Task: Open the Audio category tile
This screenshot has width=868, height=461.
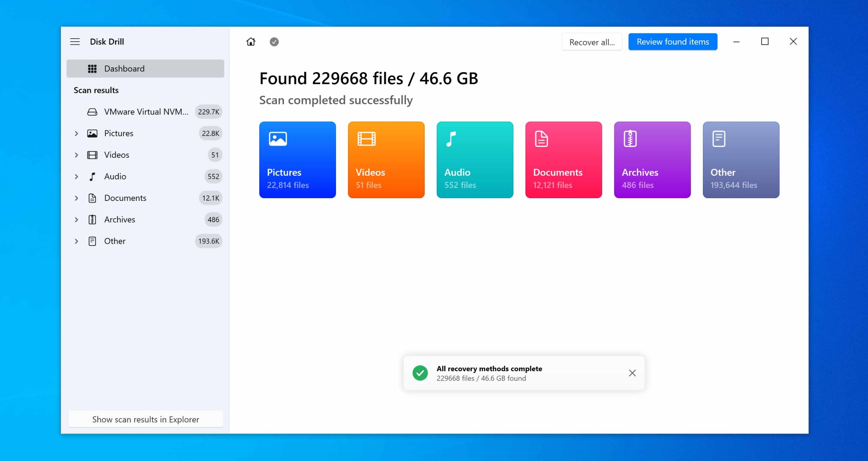Action: pyautogui.click(x=475, y=160)
